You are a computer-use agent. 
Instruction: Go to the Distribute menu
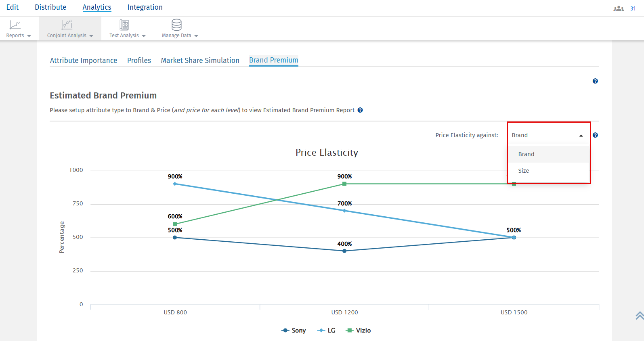(x=50, y=7)
